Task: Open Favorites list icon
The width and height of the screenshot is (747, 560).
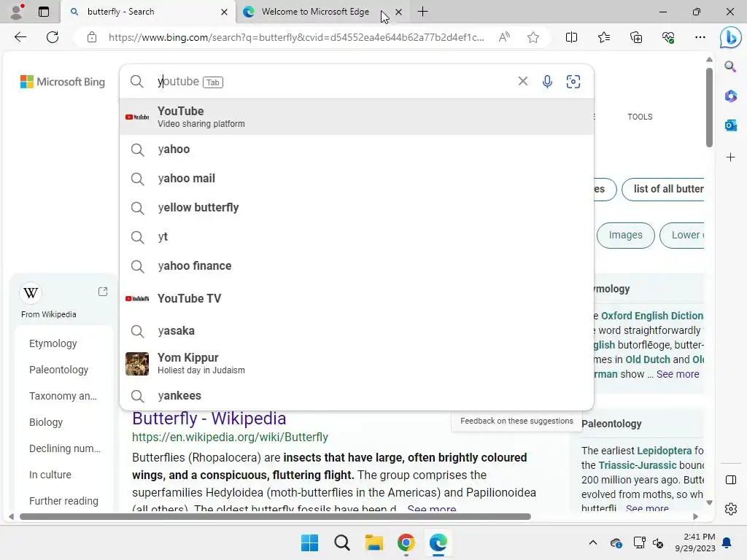Action: (603, 37)
